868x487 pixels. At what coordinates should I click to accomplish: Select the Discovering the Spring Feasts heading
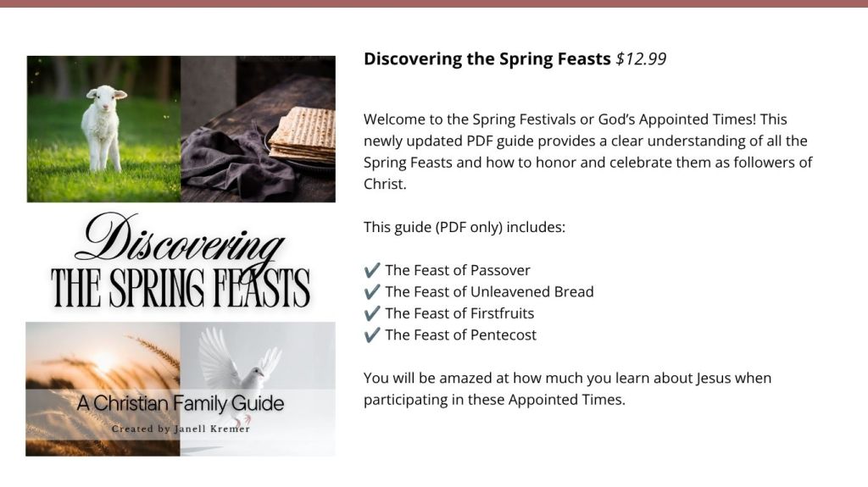[x=487, y=58]
